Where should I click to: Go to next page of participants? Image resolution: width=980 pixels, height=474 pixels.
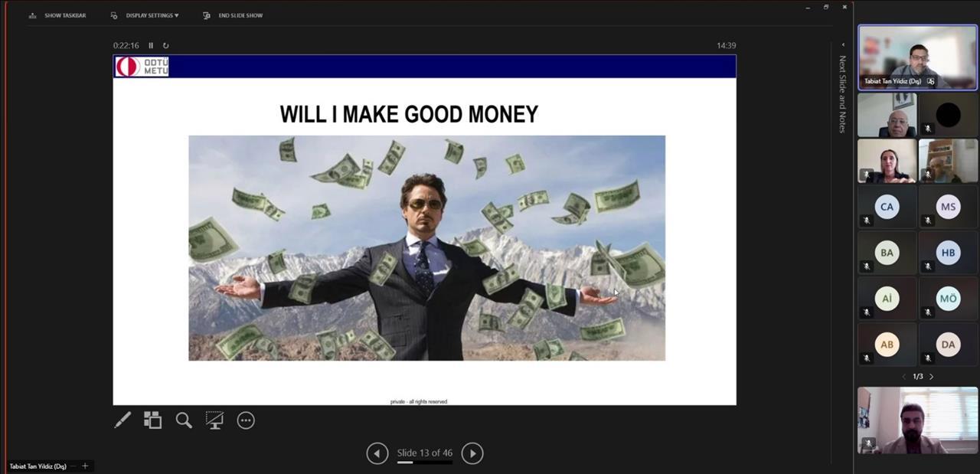pyautogui.click(x=932, y=377)
